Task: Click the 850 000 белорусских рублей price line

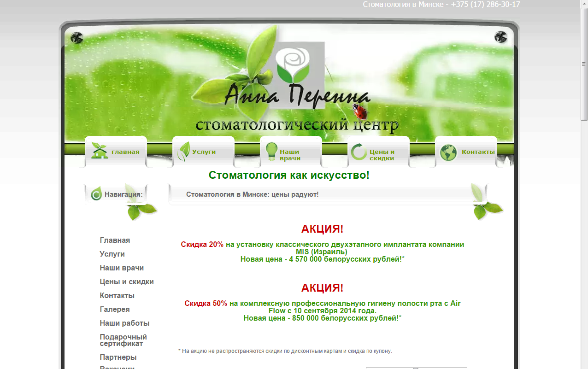Action: (x=322, y=318)
